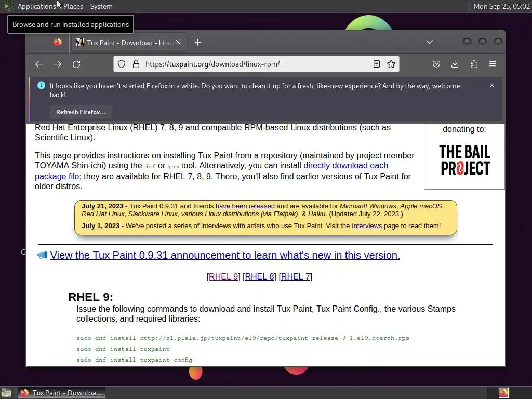Viewport: 532px width, 399px height.
Task: Go forward using the browser forward arrow
Action: (x=58, y=64)
